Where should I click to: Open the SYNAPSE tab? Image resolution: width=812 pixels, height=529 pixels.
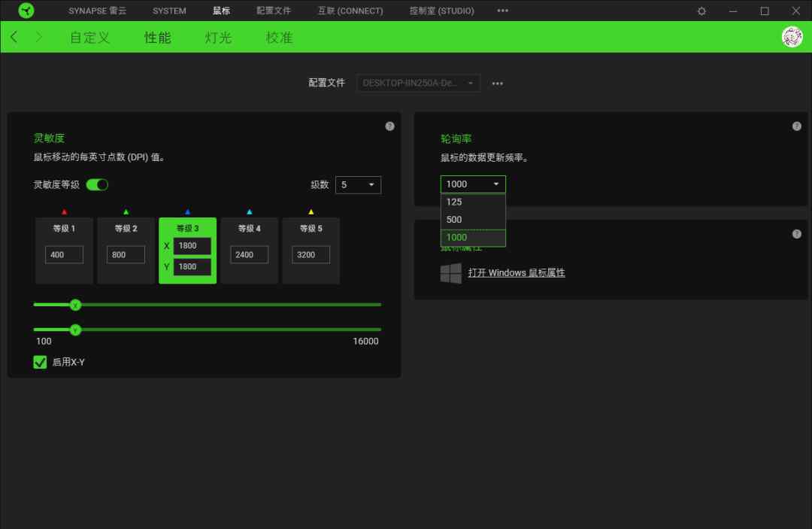pyautogui.click(x=97, y=11)
